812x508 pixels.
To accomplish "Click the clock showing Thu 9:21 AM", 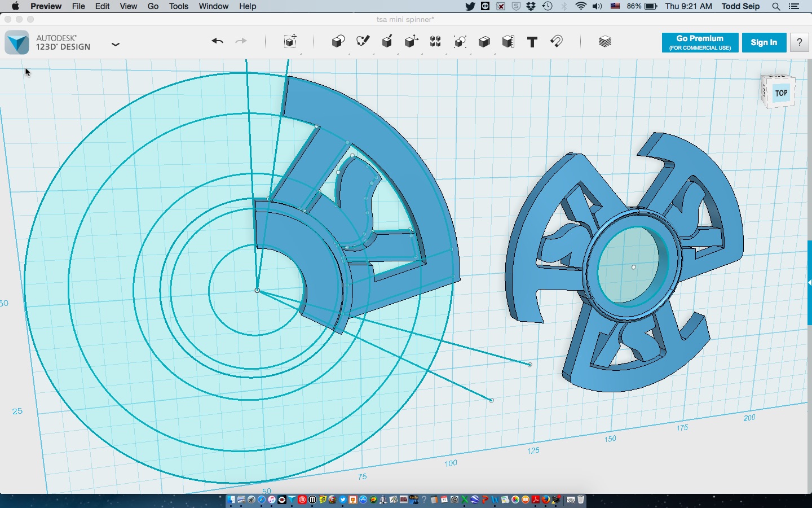I will pos(689,6).
